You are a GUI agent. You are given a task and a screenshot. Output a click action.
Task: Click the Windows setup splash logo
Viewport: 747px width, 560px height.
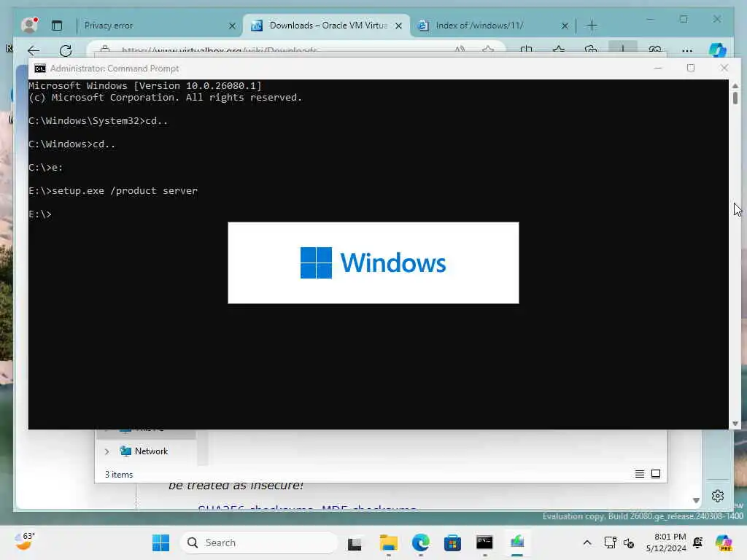point(373,262)
